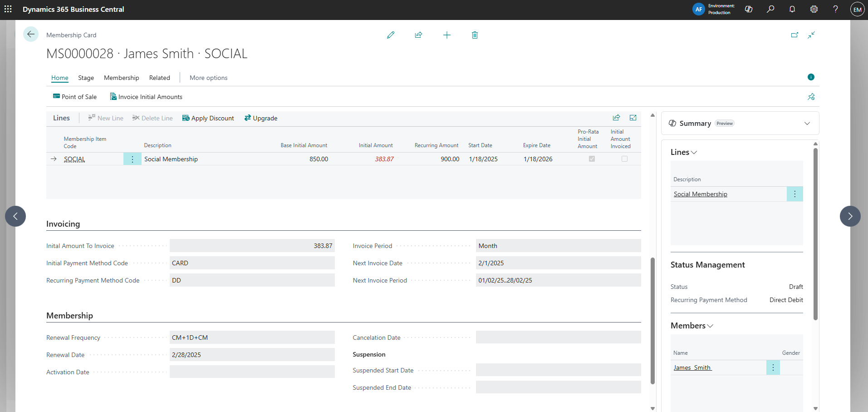Click the Next Invoice Period field
The width and height of the screenshot is (868, 412).
(x=559, y=280)
